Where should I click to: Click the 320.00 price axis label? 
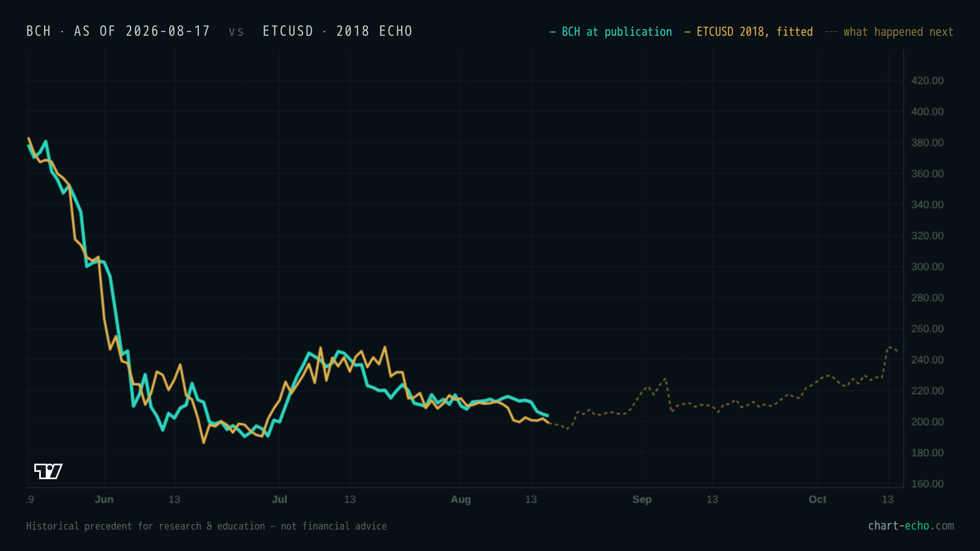pos(927,236)
